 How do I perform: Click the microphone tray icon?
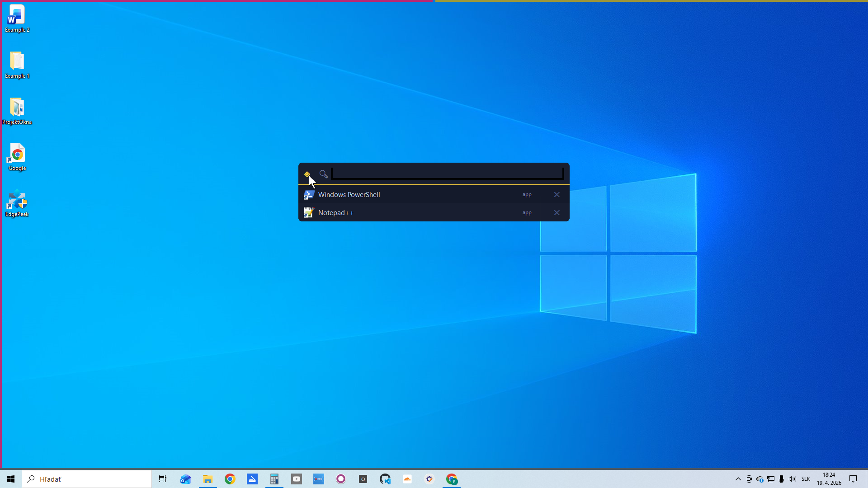coord(781,479)
